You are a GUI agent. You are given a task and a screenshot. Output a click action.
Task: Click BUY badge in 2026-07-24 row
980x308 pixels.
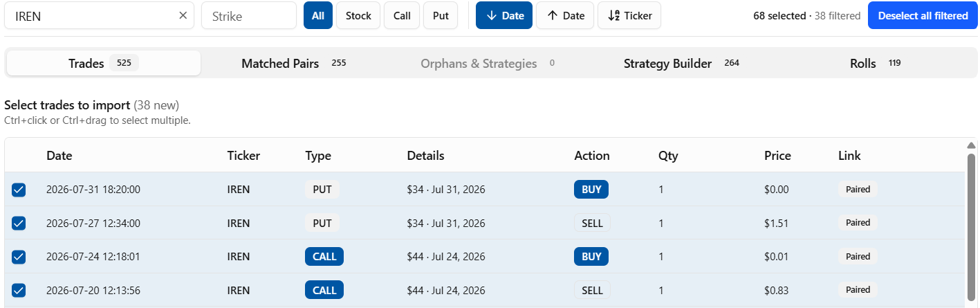(x=591, y=256)
